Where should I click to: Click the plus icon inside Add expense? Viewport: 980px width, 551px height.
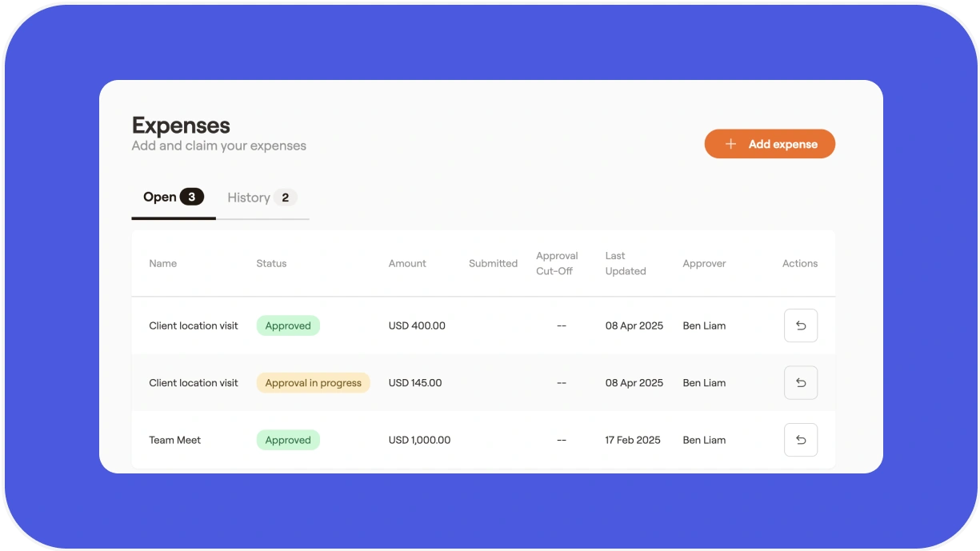click(x=730, y=144)
